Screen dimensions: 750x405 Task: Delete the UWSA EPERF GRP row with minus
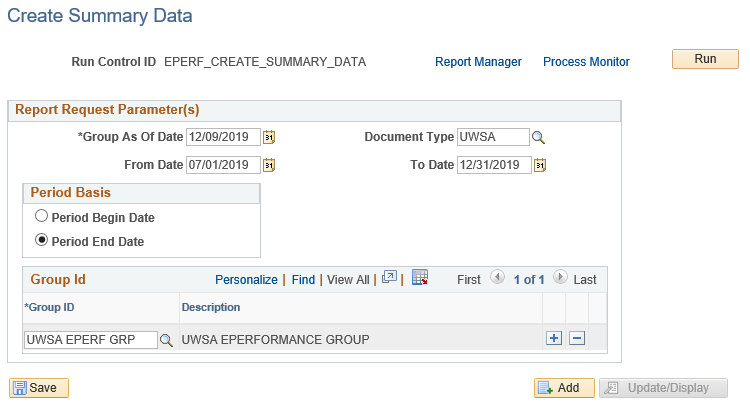(577, 339)
